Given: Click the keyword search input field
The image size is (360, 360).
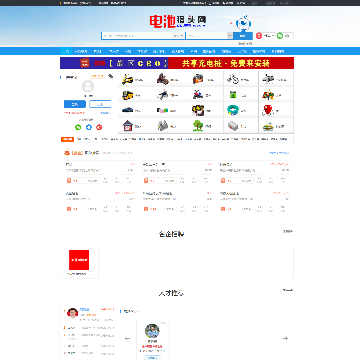Looking at the screenshot, I should point(137,36).
